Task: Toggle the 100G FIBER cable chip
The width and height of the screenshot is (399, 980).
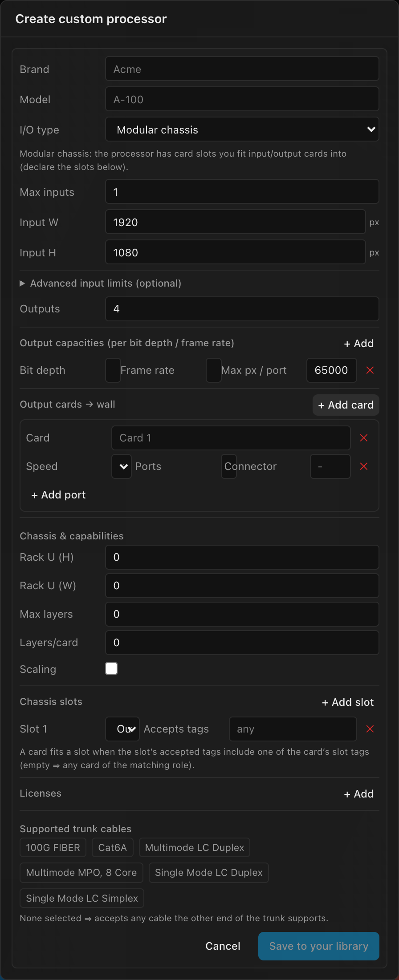Action: (53, 847)
